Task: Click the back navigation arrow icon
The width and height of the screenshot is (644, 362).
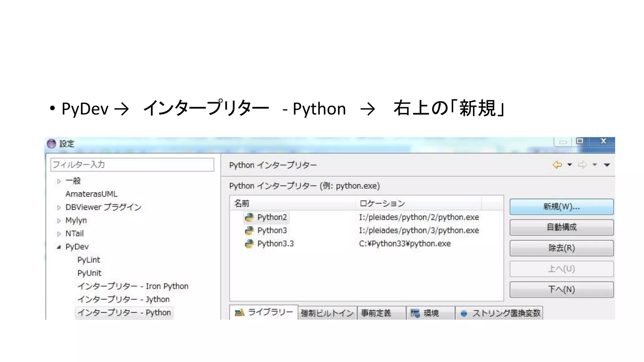Action: point(558,165)
